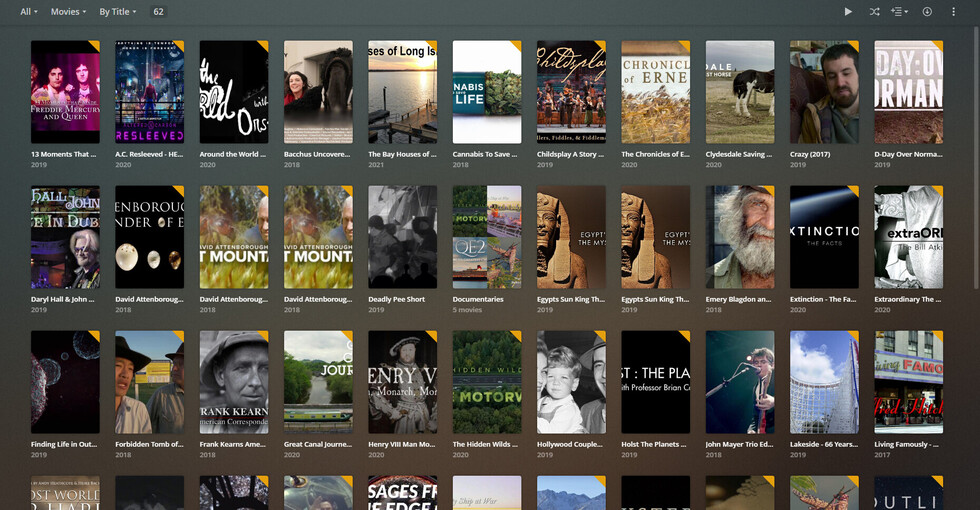Shuffle the movie library

[874, 11]
